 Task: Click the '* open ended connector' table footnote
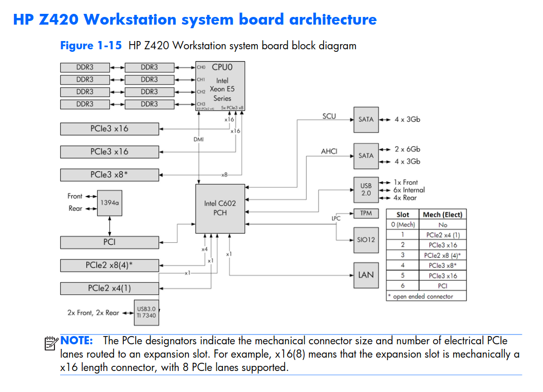click(420, 297)
